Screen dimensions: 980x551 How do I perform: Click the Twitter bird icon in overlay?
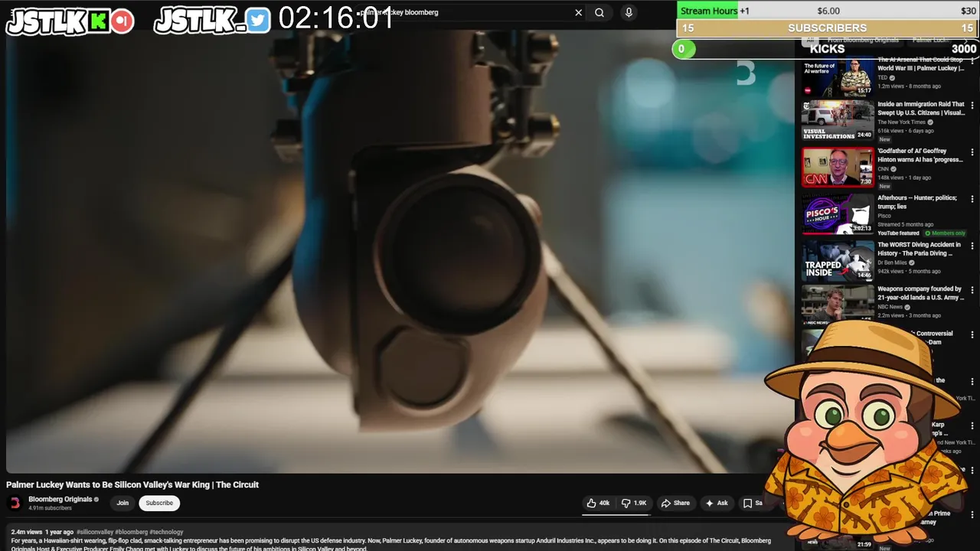pos(258,21)
